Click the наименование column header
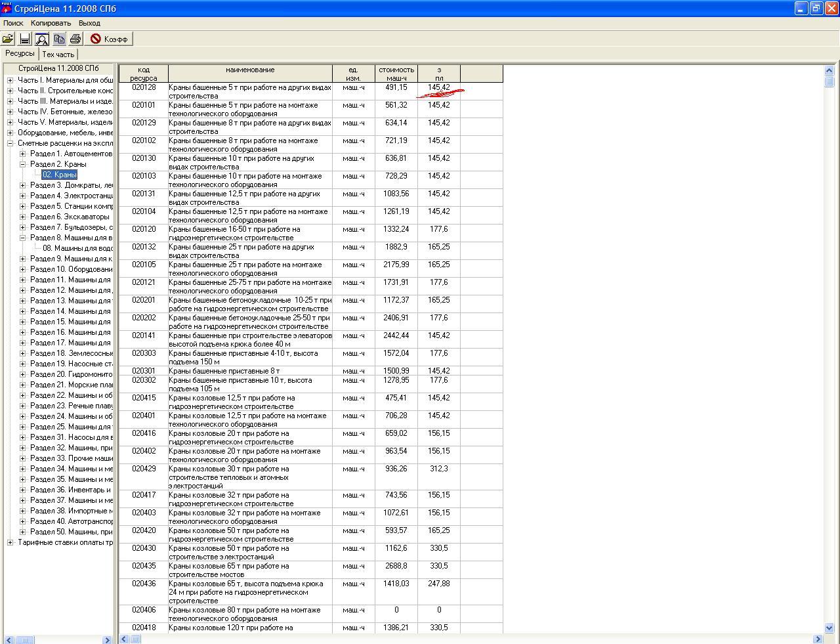Viewport: 840px width, 644px height. click(250, 74)
